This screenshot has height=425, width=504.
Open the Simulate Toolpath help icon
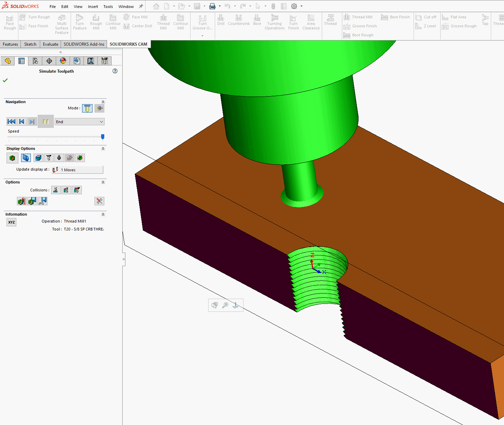tap(115, 71)
